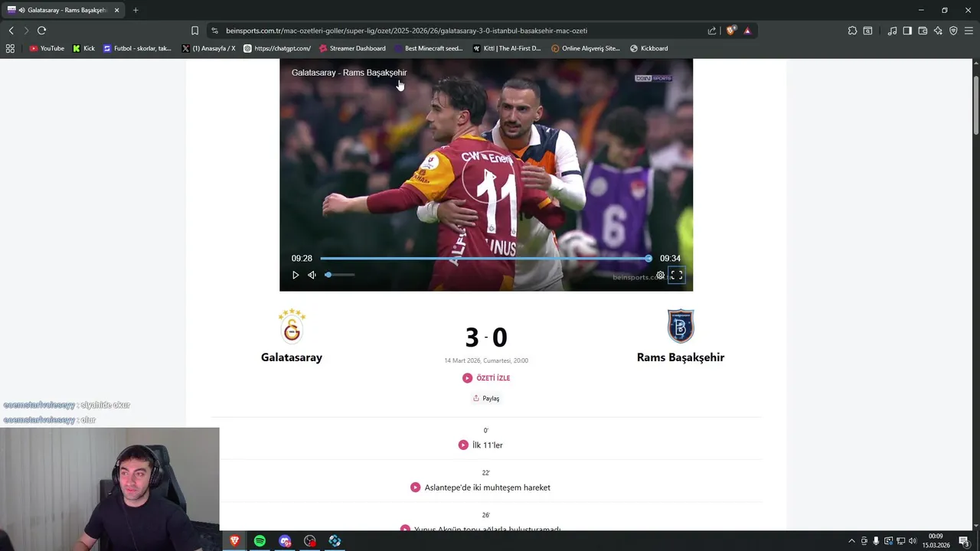Open a new tab with plus button
The height and width of the screenshot is (551, 980).
pos(136,10)
